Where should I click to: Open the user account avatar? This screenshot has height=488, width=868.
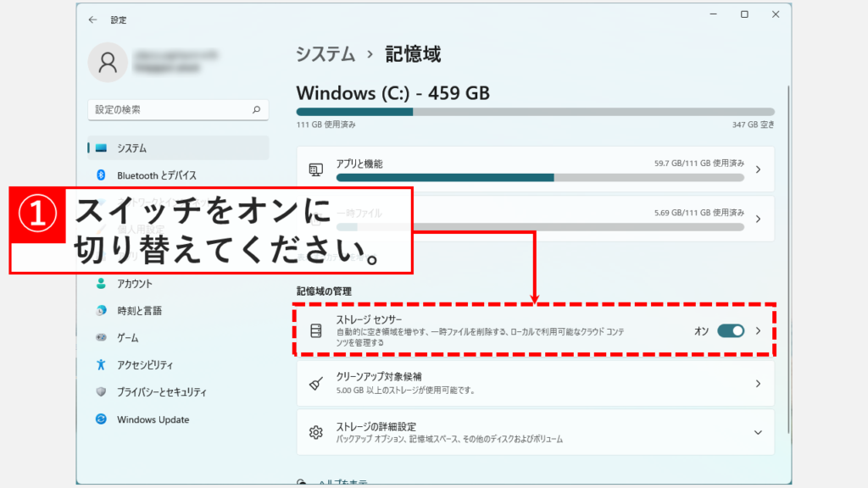point(108,63)
